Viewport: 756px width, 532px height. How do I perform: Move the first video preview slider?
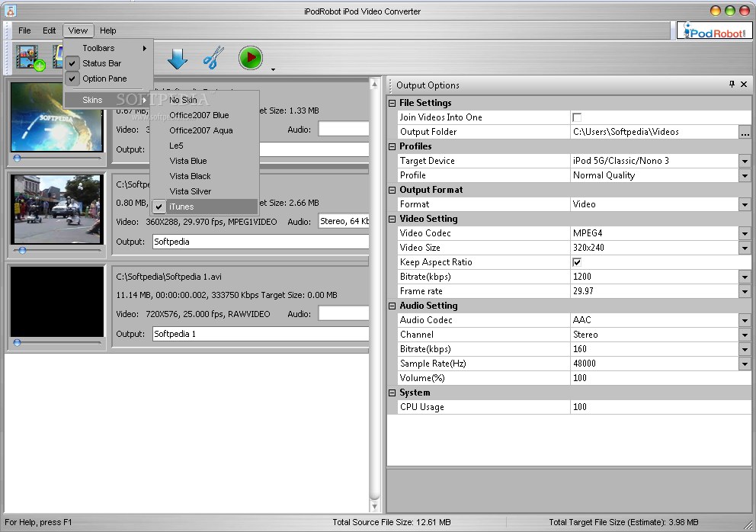(x=18, y=159)
